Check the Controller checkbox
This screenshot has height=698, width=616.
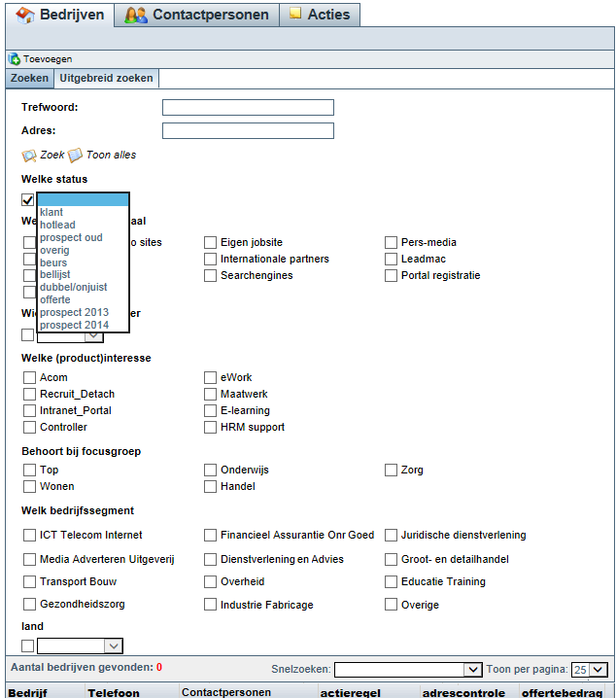click(x=29, y=428)
